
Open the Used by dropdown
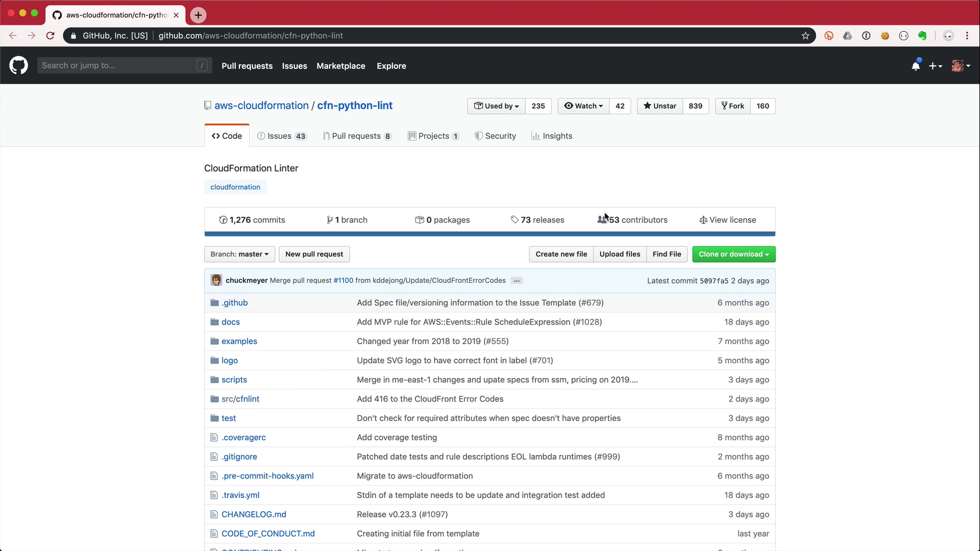click(496, 106)
